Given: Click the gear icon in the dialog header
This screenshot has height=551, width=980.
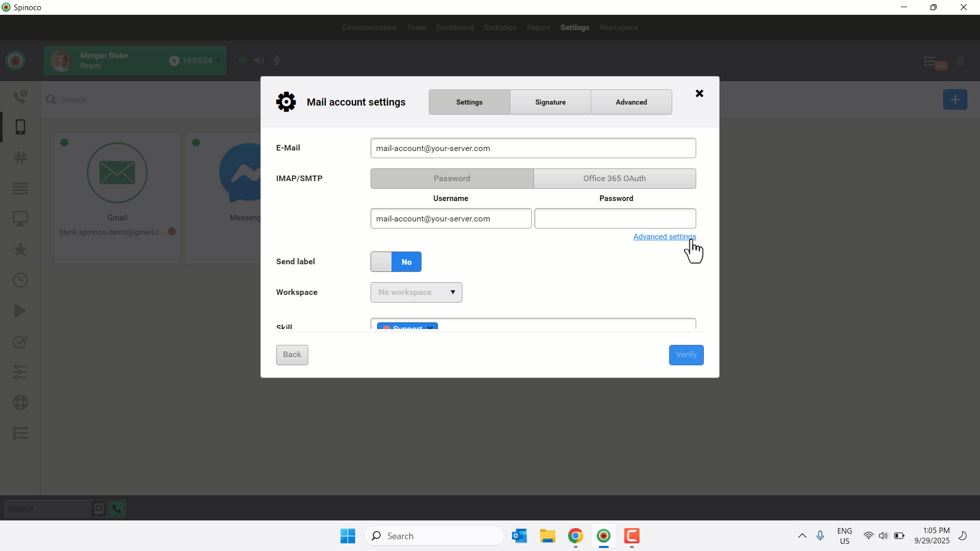Looking at the screenshot, I should coord(286,102).
